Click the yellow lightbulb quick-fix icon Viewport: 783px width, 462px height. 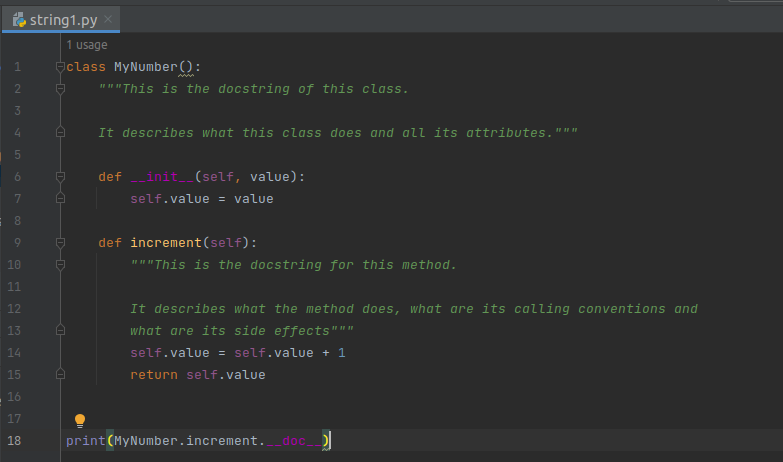tap(80, 421)
